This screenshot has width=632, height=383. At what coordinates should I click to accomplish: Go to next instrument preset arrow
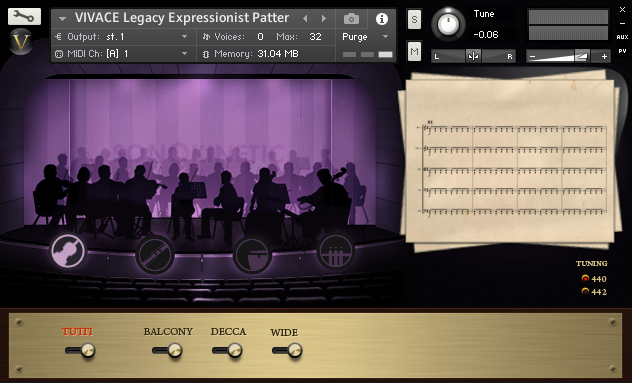(x=323, y=19)
